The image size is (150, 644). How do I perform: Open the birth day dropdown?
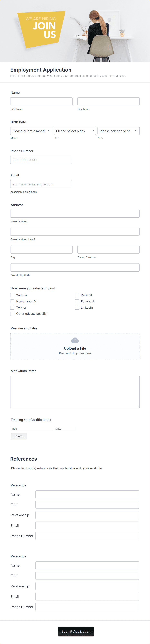[75, 131]
